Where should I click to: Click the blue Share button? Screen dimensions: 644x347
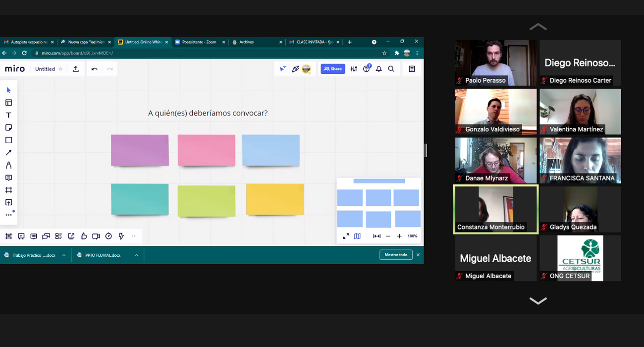click(x=332, y=69)
